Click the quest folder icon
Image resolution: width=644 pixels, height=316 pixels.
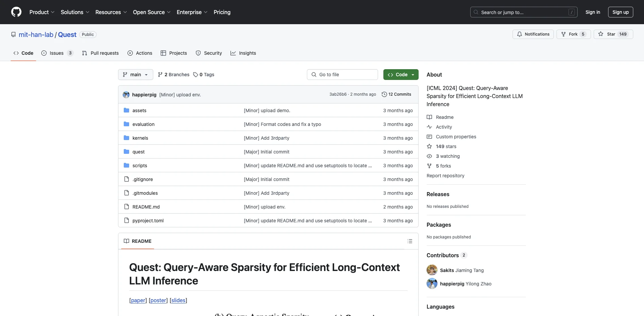point(126,151)
